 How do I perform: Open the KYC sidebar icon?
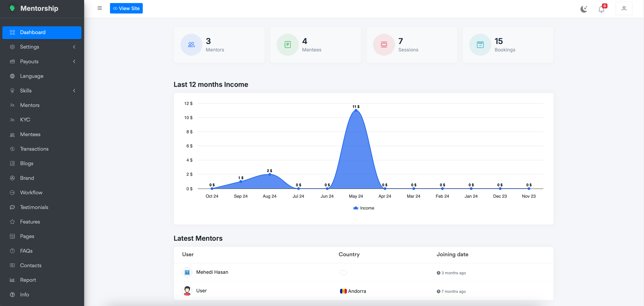pyautogui.click(x=12, y=120)
